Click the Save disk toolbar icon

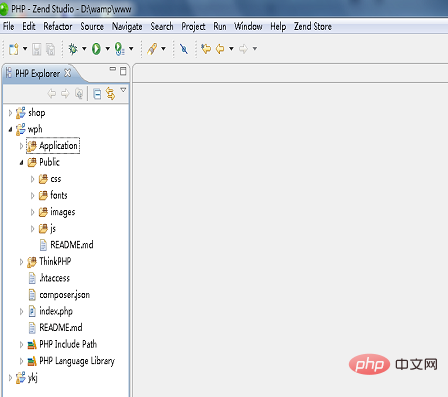36,49
